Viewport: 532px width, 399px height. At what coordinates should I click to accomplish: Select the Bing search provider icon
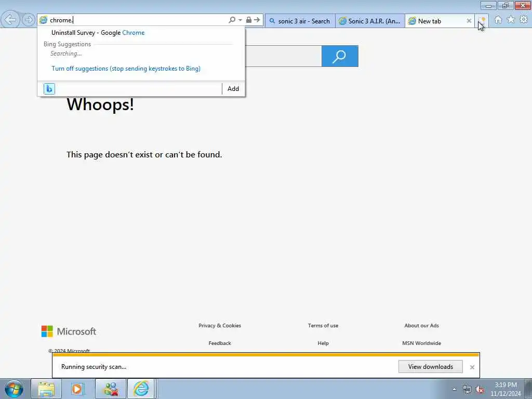click(x=49, y=89)
